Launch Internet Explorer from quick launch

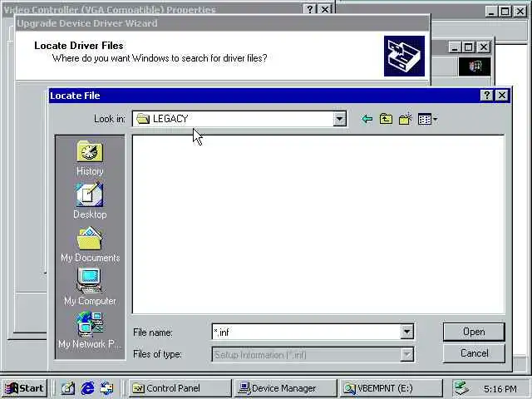[87, 388]
